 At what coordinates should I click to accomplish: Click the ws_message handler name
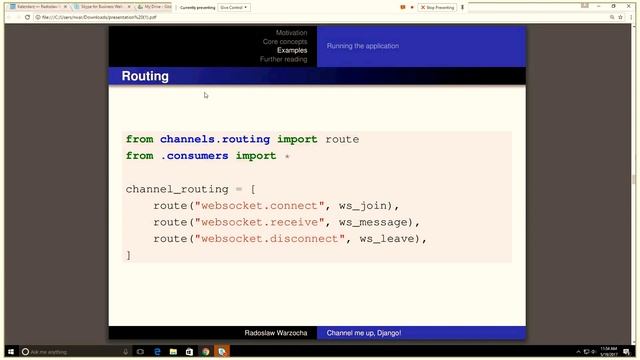pos(373,222)
